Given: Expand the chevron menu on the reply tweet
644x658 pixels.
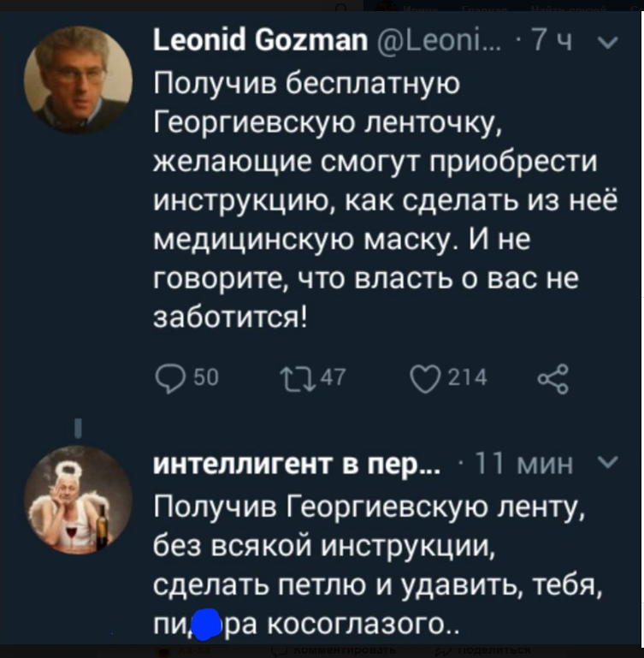Looking at the screenshot, I should click(607, 462).
